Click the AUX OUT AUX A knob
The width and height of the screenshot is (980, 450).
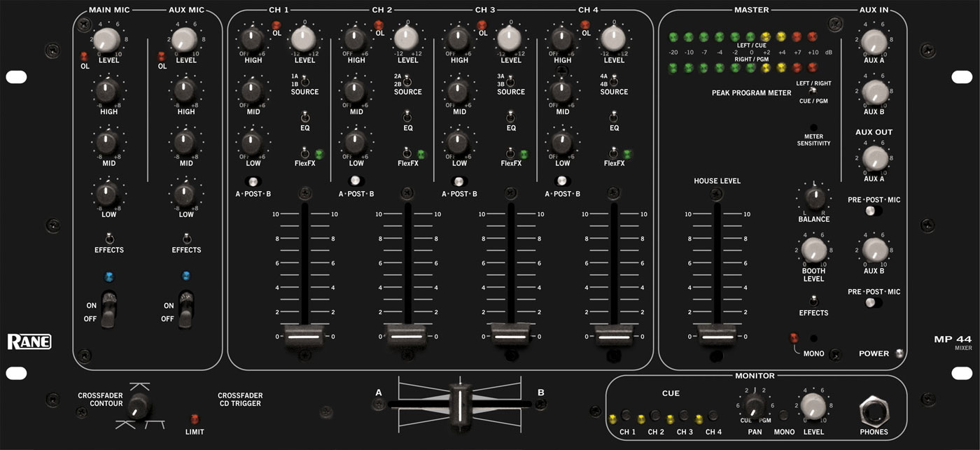tap(874, 157)
